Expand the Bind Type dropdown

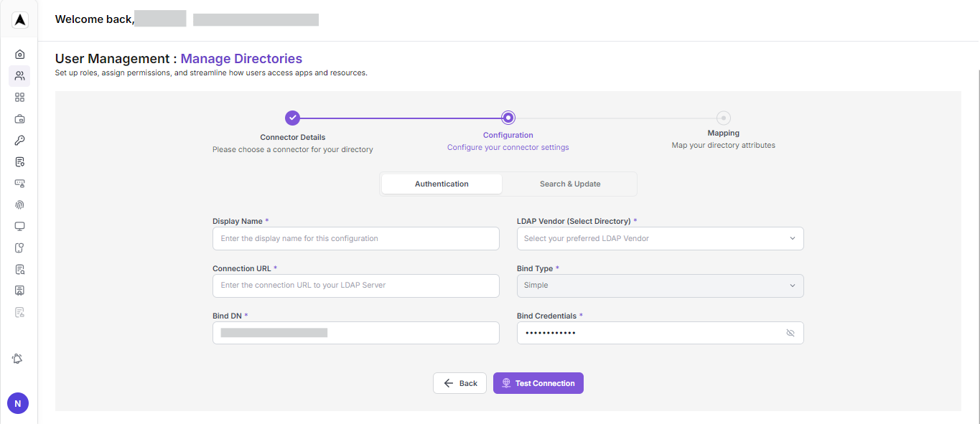[x=660, y=286]
